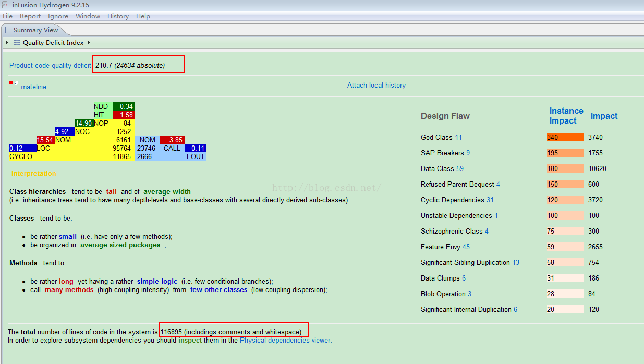Click the Summary View tab icon

pyautogui.click(x=7, y=30)
